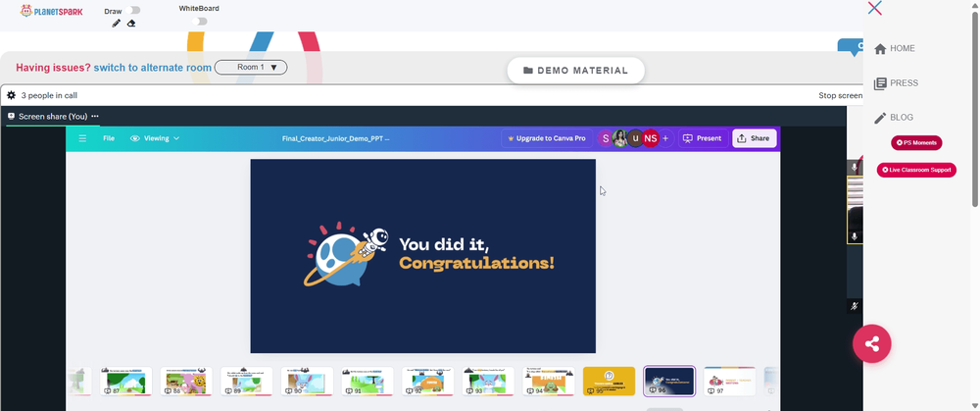
Task: Click the round pink share button
Action: [872, 343]
